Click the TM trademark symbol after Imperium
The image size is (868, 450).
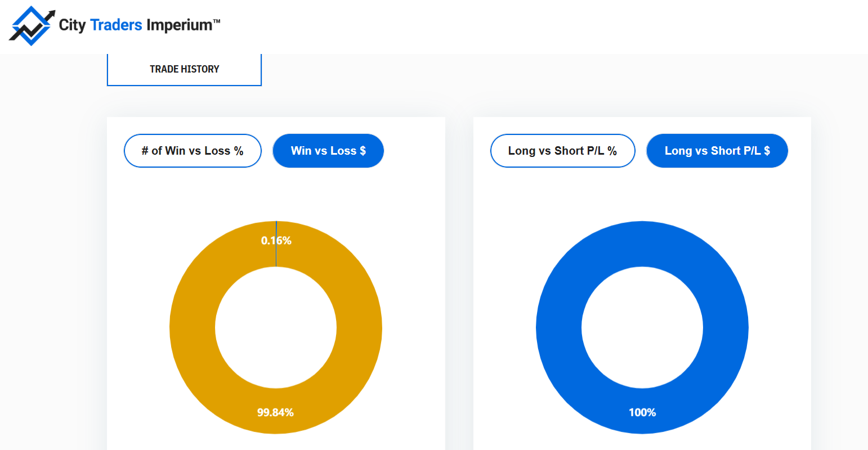click(x=217, y=21)
